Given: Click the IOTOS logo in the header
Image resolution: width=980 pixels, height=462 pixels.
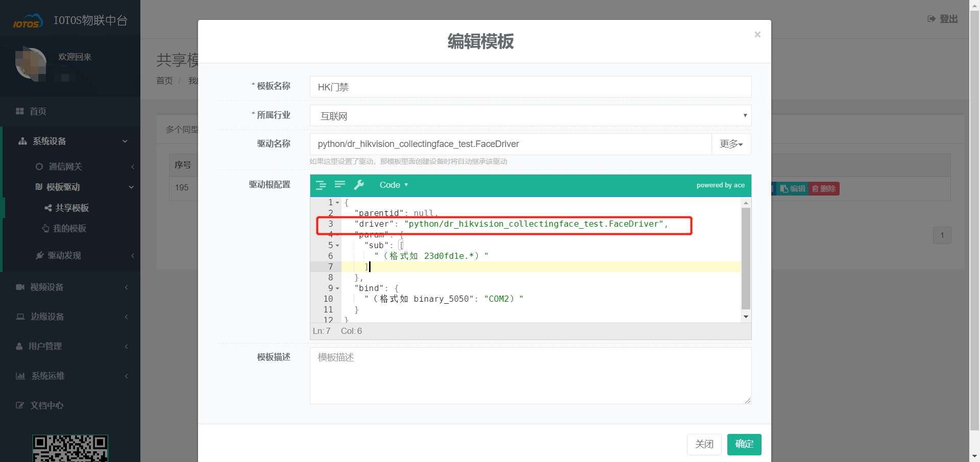Looking at the screenshot, I should point(28,21).
